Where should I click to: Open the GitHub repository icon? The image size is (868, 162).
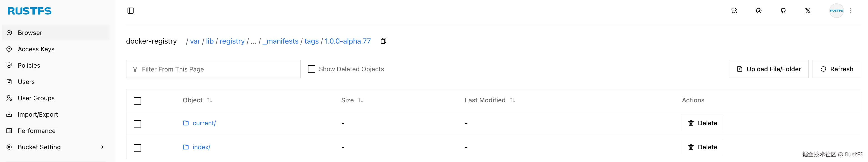tap(783, 11)
